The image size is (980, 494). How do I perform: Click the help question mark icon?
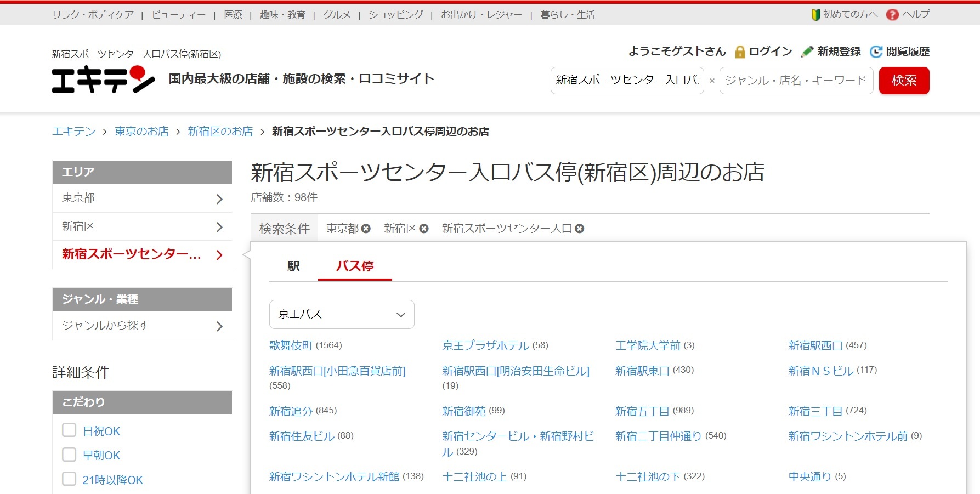(x=892, y=15)
